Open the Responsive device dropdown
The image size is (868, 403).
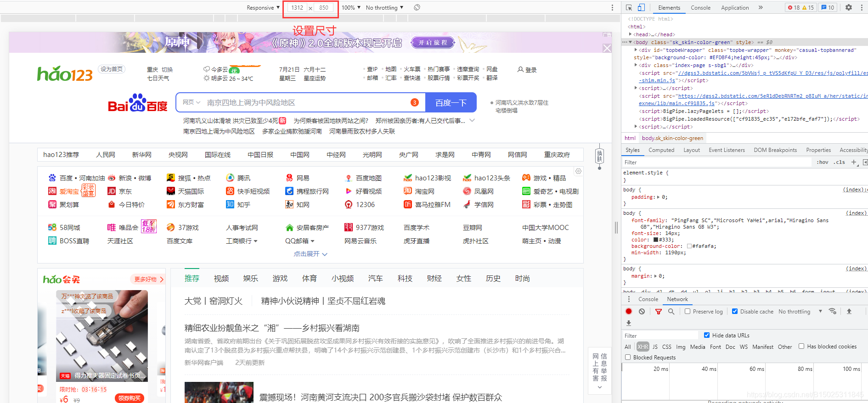[263, 7]
